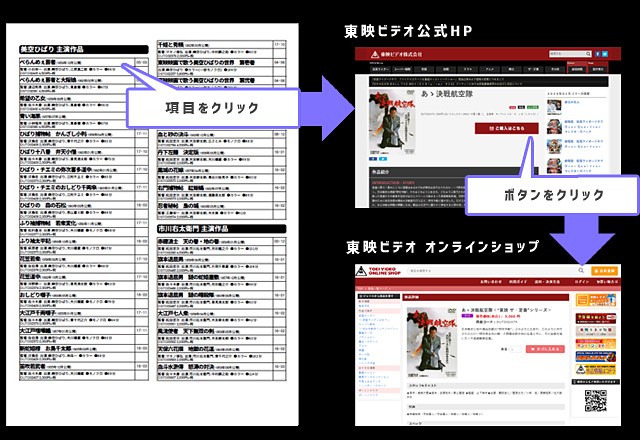The width and height of the screenshot is (640, 440).
Task: Click the Twitter share button under DVD cover
Action: click(382, 159)
